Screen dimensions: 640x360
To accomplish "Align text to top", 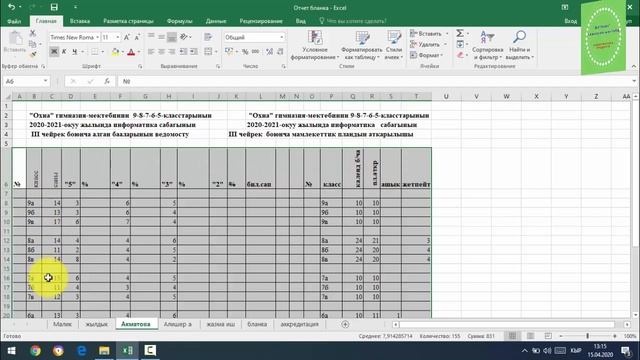I will point(151,37).
